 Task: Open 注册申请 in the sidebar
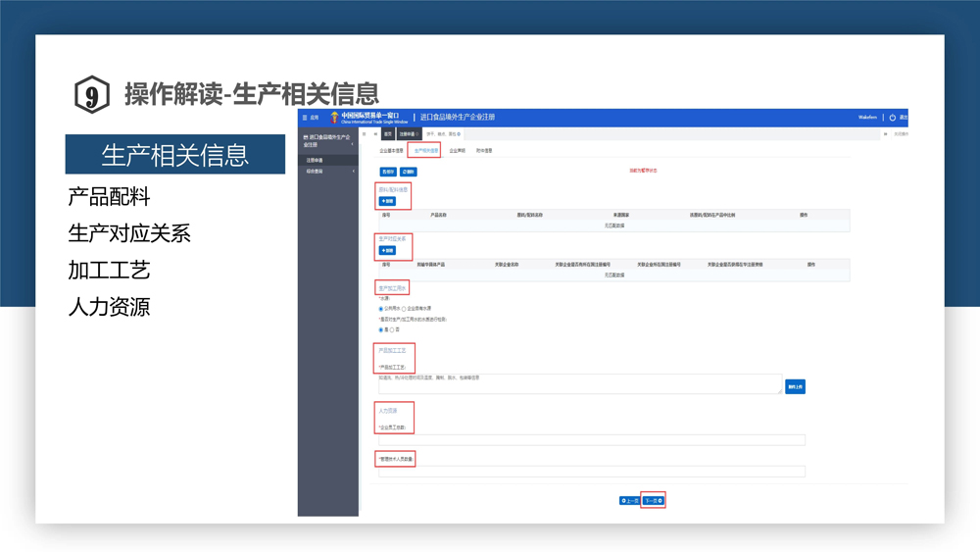pos(316,160)
